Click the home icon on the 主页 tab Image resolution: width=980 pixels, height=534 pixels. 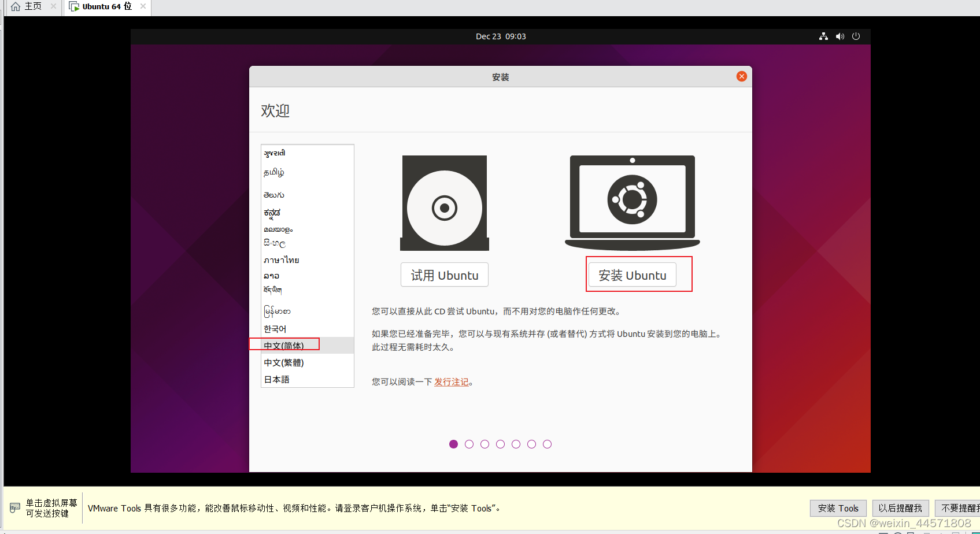click(16, 6)
